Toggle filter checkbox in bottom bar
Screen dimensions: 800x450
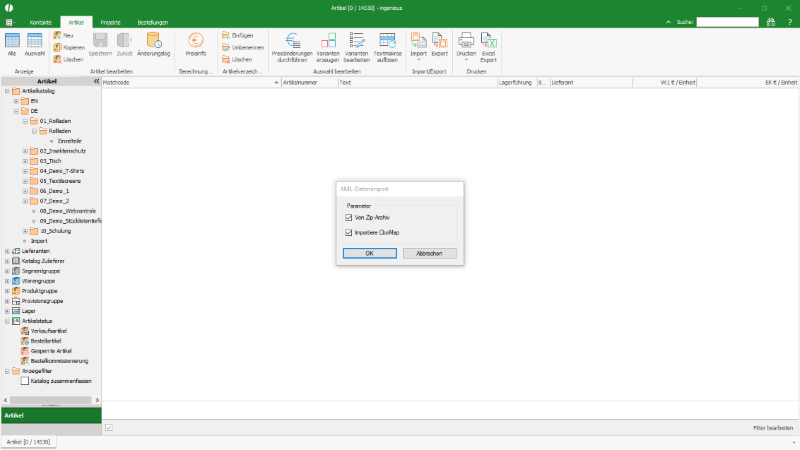coord(109,428)
